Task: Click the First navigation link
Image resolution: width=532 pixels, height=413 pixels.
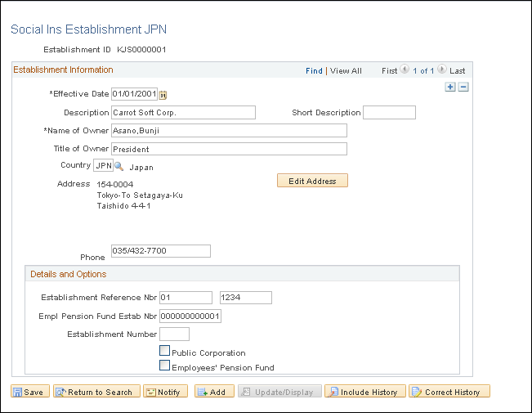Action: pos(389,71)
